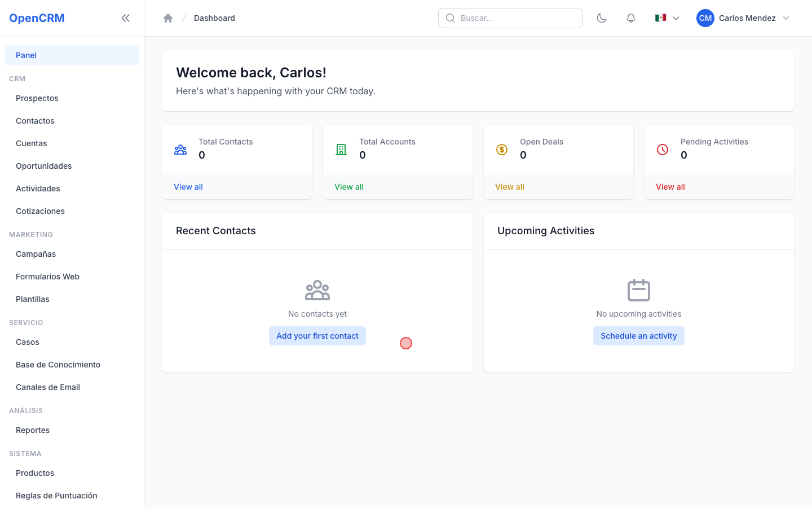Select Panel in the sidebar
The width and height of the screenshot is (812, 508).
point(72,55)
